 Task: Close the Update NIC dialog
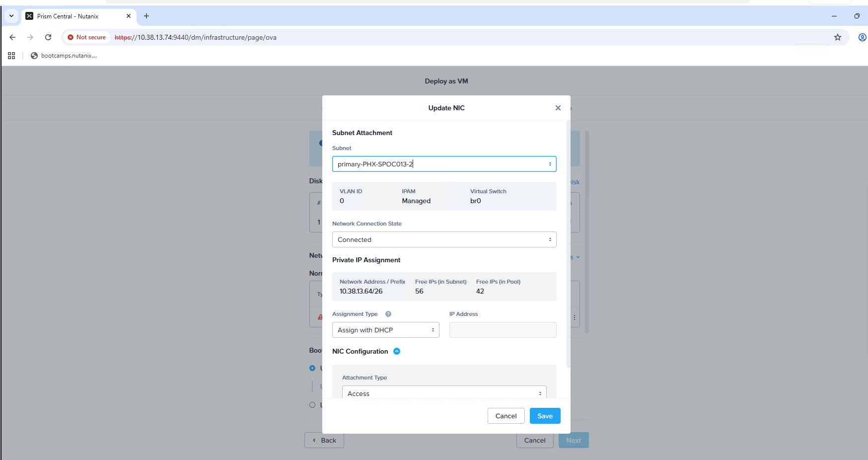pos(558,108)
